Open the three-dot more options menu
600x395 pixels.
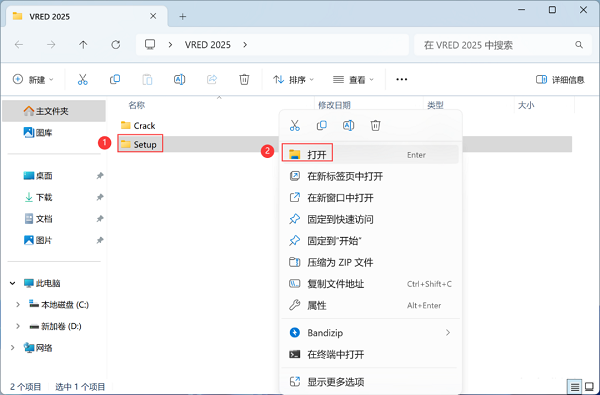(x=401, y=79)
